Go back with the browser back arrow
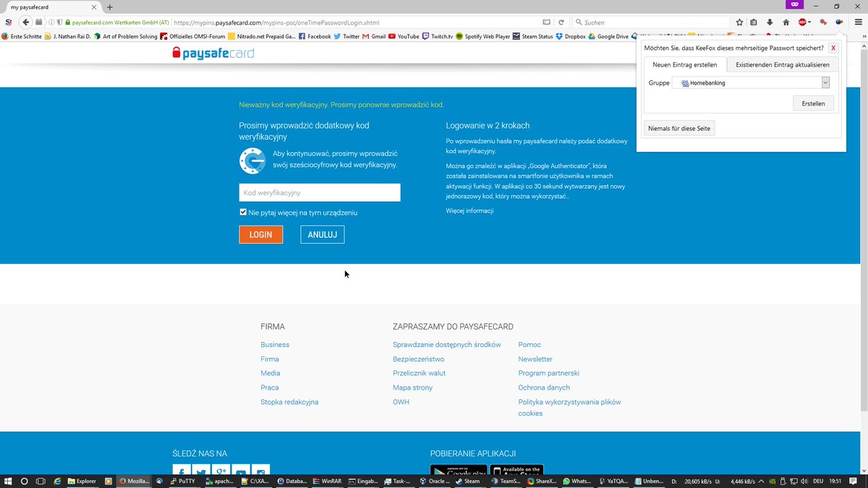Viewport: 868px width, 488px height. point(26,22)
